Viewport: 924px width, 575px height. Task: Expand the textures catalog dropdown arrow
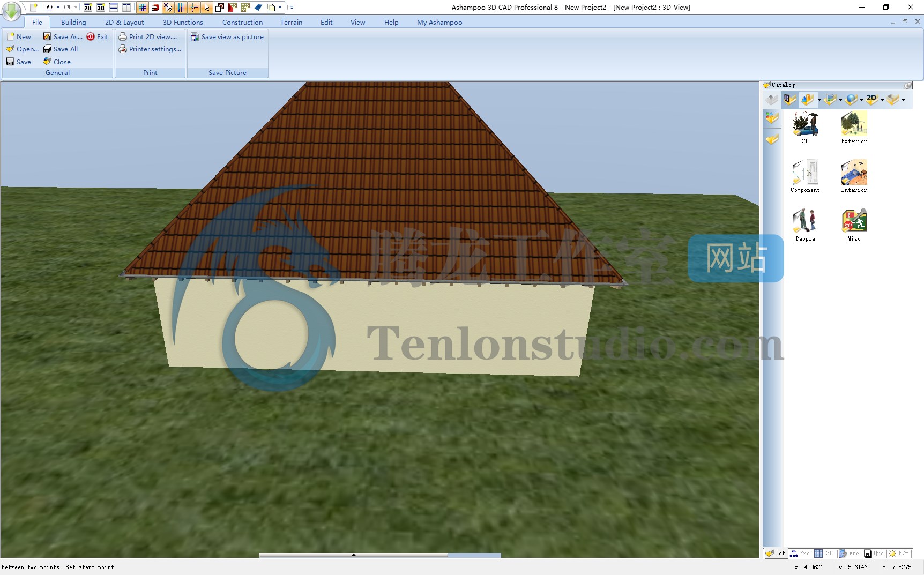840,100
